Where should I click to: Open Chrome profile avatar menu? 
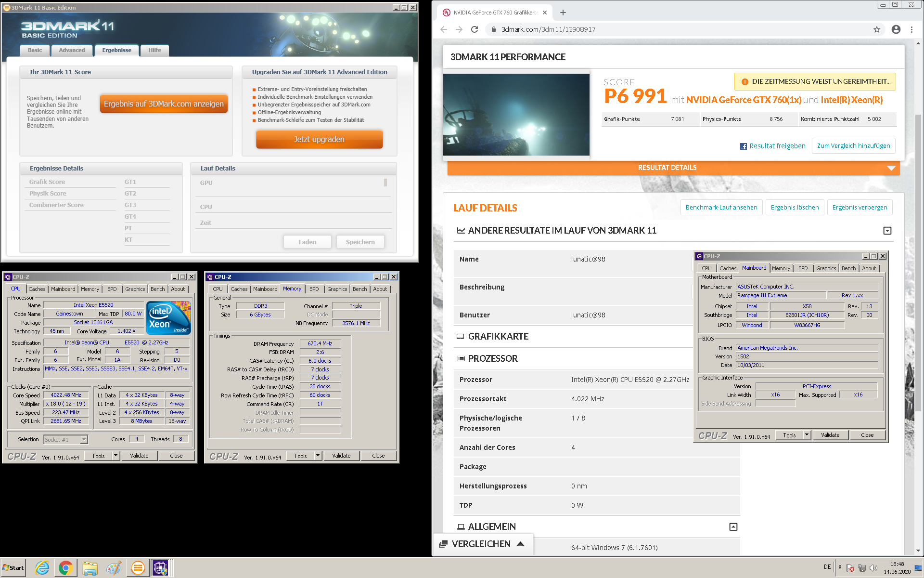896,29
